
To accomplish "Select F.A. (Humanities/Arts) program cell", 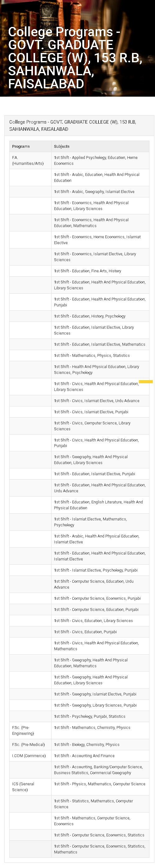I will [x=30, y=160].
